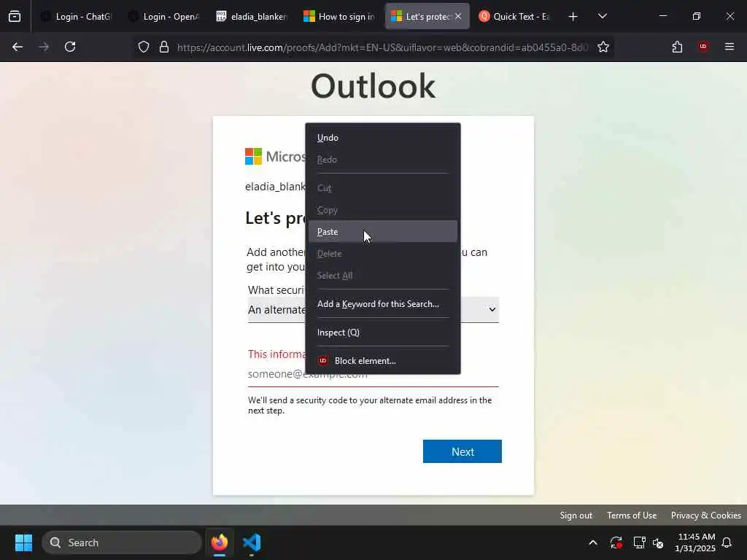The image size is (747, 560).
Task: Open Visual Studio Code from taskbar
Action: click(252, 542)
